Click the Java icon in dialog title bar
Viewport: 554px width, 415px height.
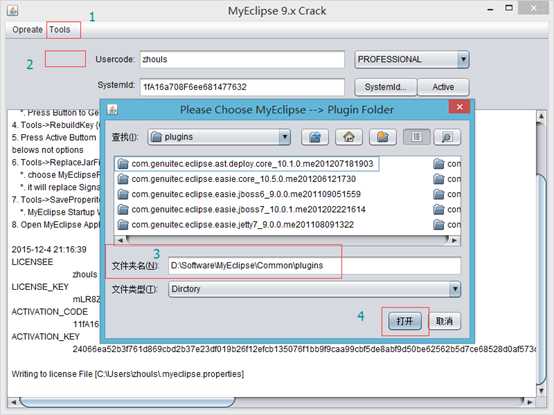point(112,109)
